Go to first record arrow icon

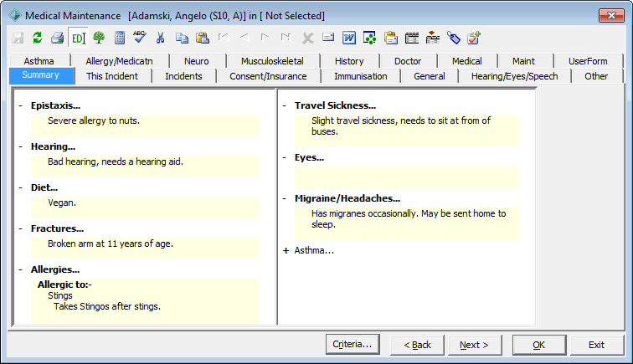coord(224,37)
